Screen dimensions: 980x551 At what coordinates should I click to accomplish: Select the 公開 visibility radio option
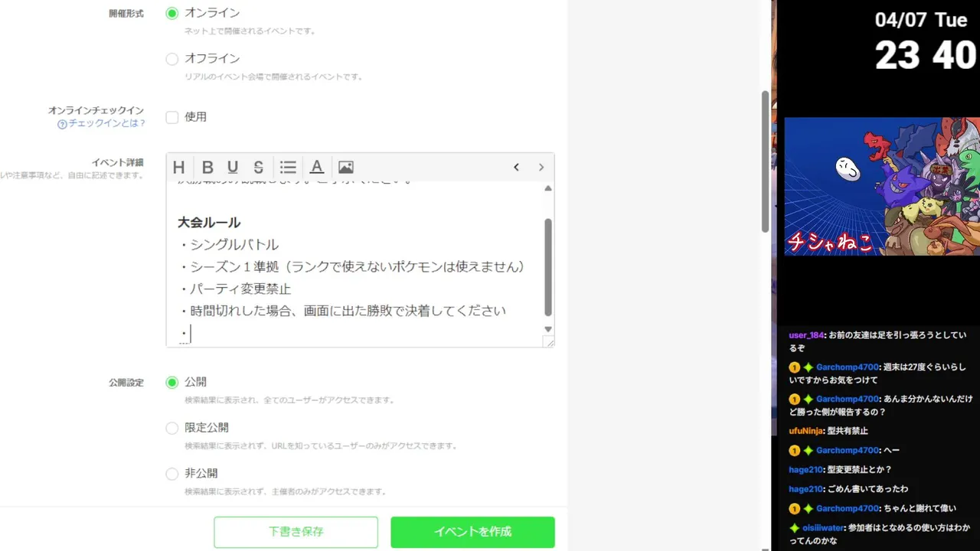pos(172,383)
